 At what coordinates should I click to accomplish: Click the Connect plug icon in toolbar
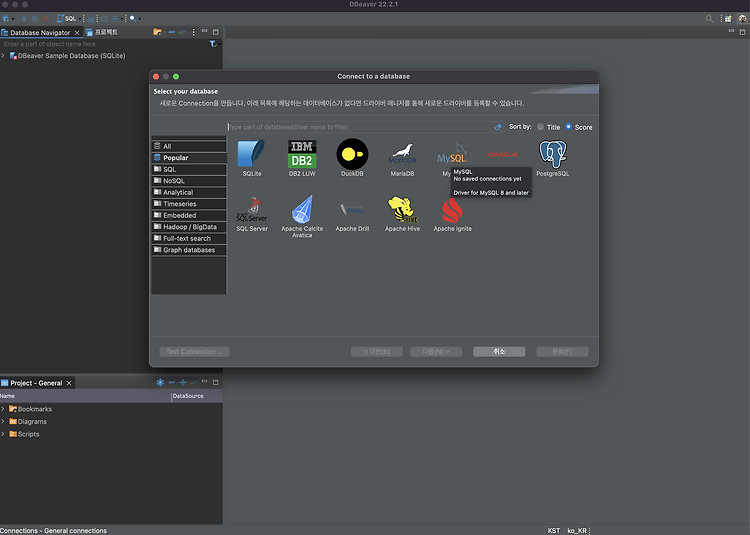24,19
